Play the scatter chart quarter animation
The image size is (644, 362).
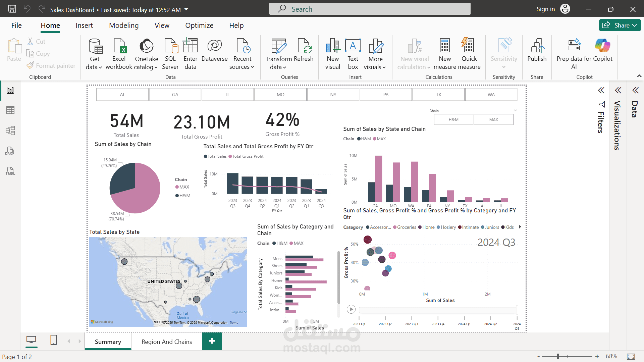tap(351, 309)
